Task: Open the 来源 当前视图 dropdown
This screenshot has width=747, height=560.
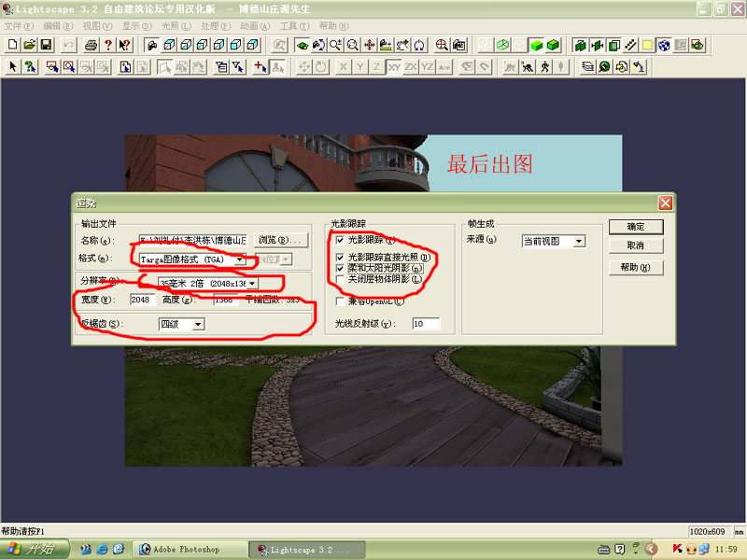Action: click(579, 242)
